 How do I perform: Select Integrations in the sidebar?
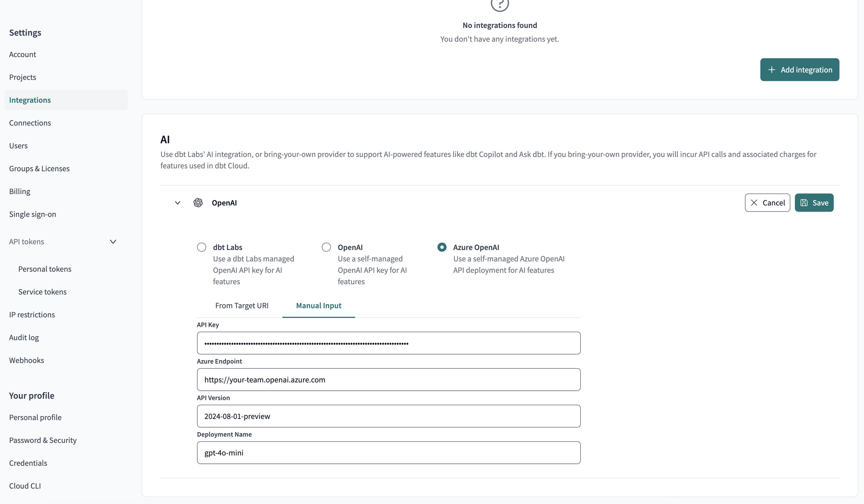(66, 100)
